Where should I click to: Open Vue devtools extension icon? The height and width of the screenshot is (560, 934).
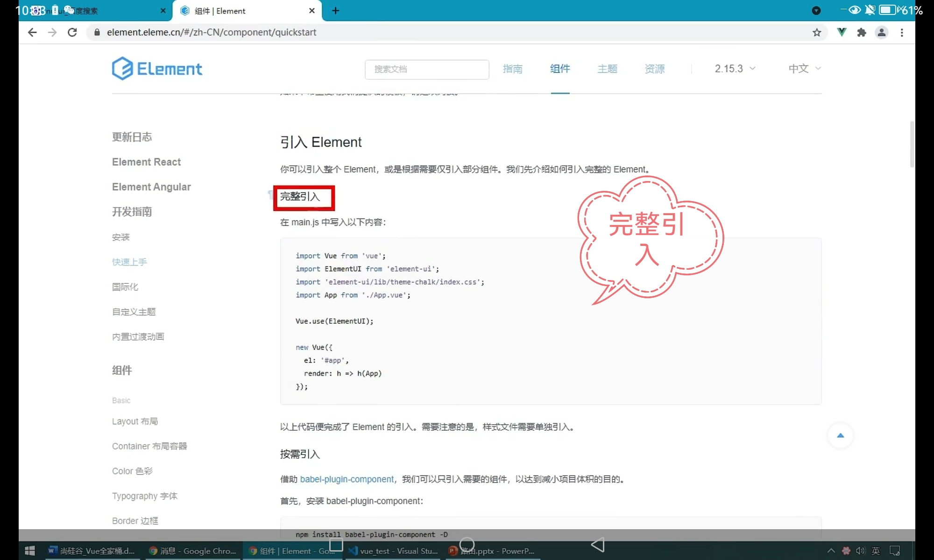842,32
